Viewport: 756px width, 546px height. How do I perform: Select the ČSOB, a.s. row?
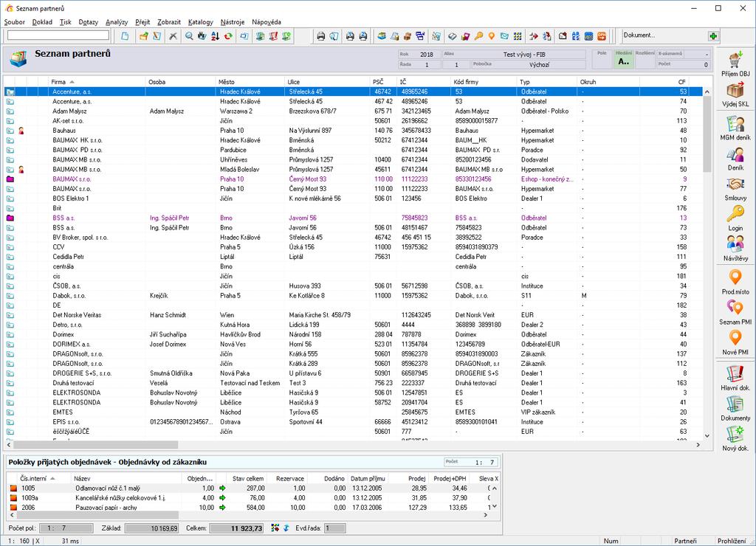353,286
